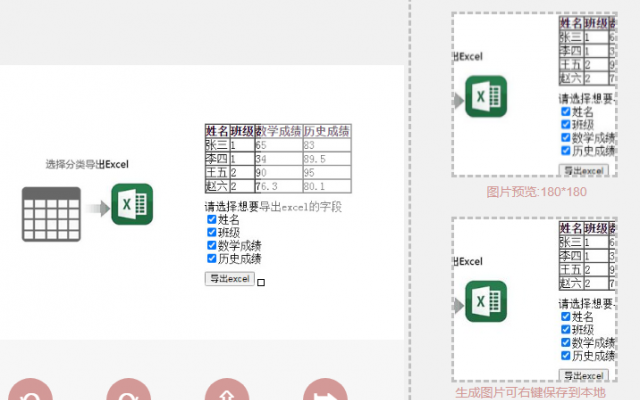Click the 姓名 header cell in main table

click(217, 131)
